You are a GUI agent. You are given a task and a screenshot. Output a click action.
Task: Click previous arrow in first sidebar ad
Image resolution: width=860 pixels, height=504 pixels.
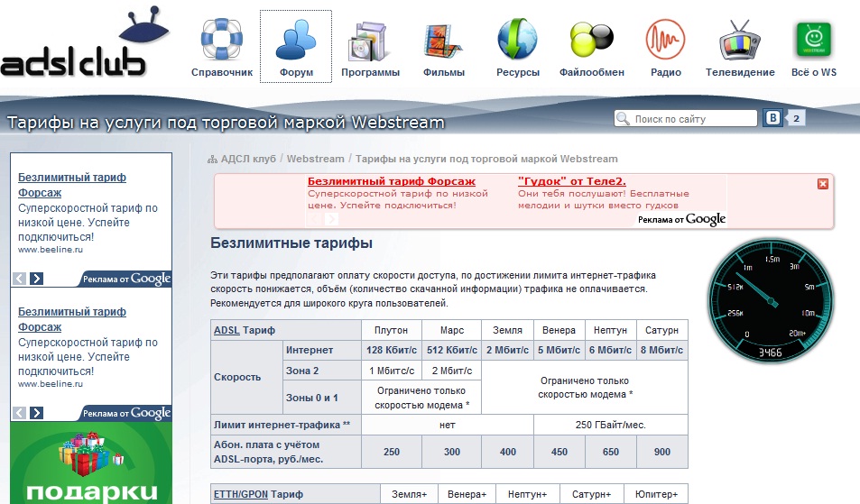[x=19, y=279]
